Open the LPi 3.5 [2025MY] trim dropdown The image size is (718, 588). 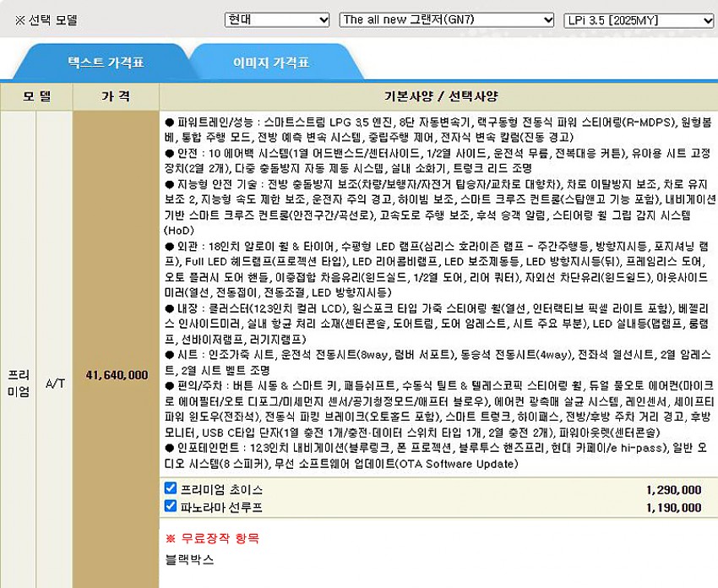click(639, 19)
